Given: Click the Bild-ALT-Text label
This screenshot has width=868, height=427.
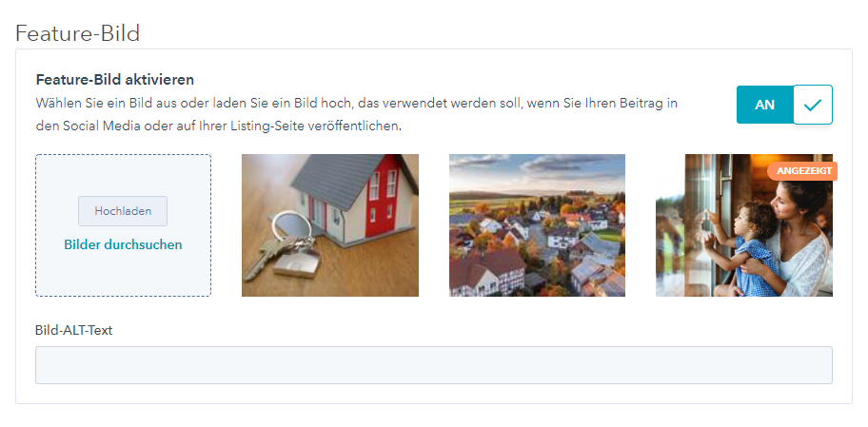Looking at the screenshot, I should click(73, 330).
